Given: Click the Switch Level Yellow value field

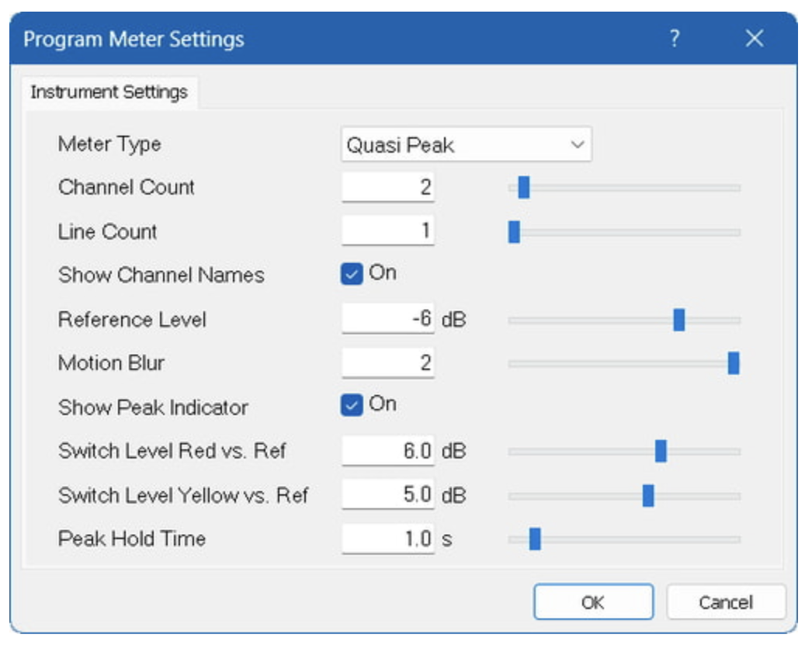Looking at the screenshot, I should click(x=388, y=495).
